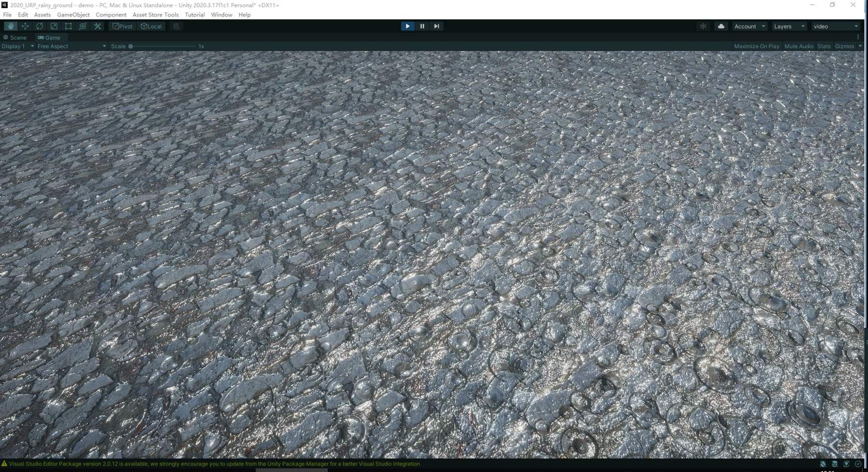
Task: Adjust the Game view Scale slider
Action: 130,46
